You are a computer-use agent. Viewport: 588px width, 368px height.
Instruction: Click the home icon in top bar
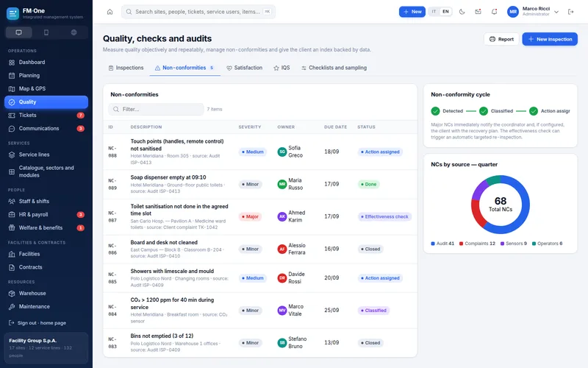[110, 12]
